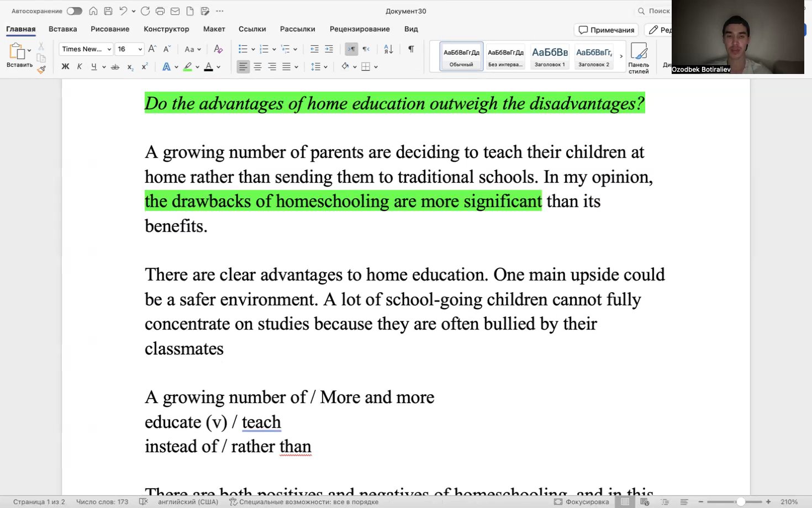Apply subscript formatting
Screen dimensions: 812x508
pyautogui.click(x=130, y=67)
